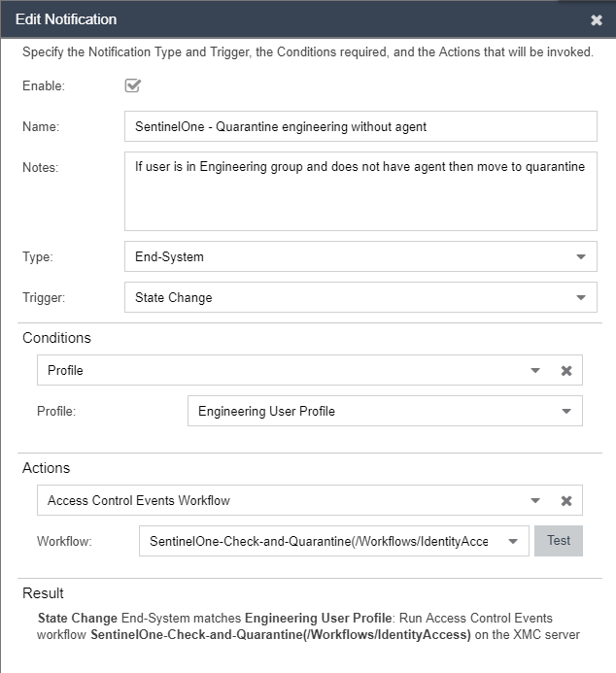Expand the Access Control Events Workflow arrow

click(x=535, y=500)
